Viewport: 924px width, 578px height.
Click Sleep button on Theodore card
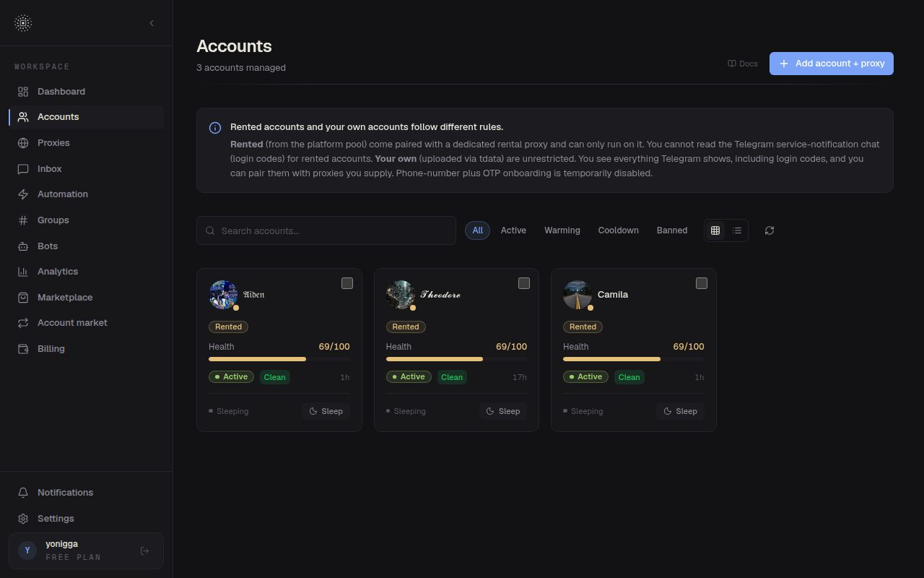coord(503,411)
